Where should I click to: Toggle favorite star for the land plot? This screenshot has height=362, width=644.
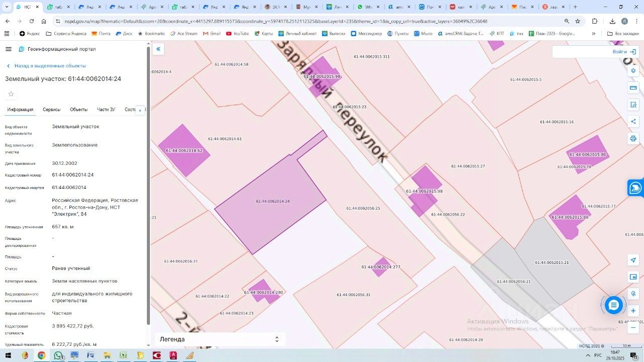pos(11,94)
